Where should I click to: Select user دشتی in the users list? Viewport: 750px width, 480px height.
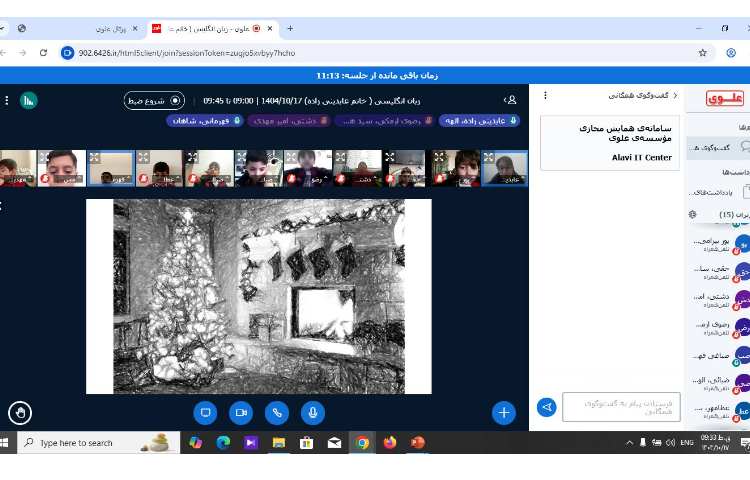719,300
